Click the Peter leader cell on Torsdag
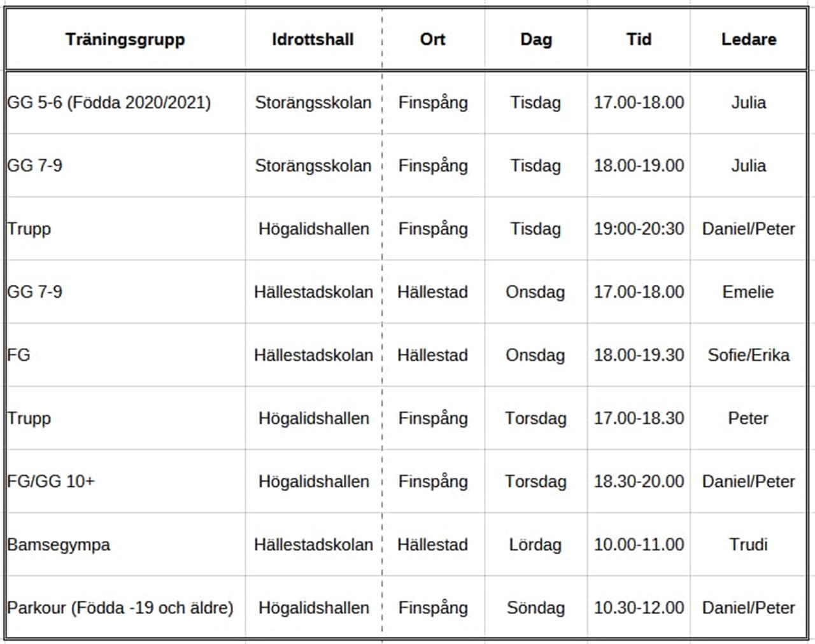Screen dimensions: 815x644 click(749, 418)
